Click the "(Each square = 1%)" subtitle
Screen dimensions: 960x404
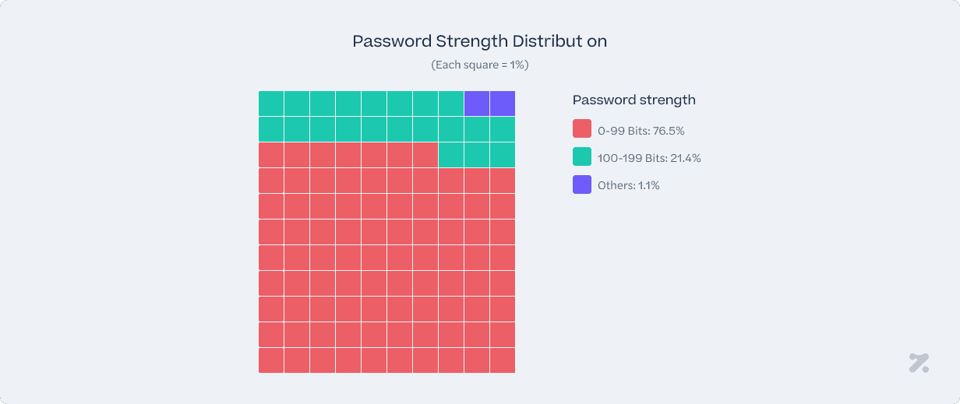(x=480, y=65)
